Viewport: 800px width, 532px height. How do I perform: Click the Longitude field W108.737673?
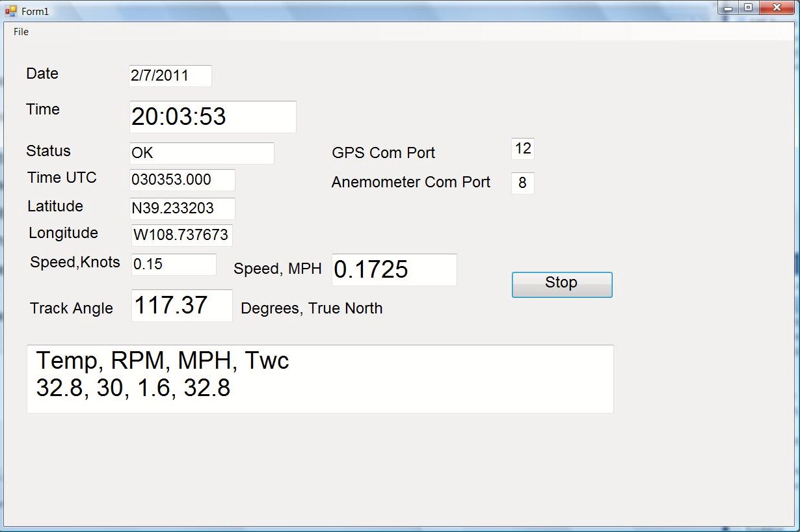click(x=182, y=235)
